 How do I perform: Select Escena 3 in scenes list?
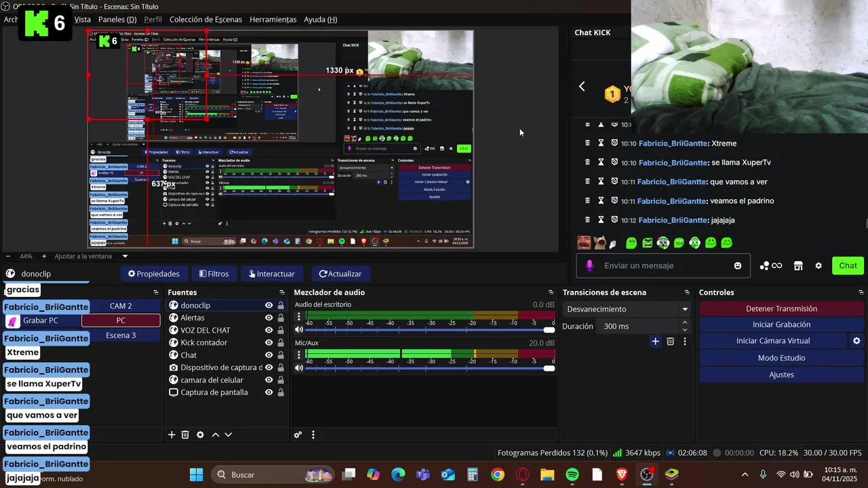coord(121,335)
